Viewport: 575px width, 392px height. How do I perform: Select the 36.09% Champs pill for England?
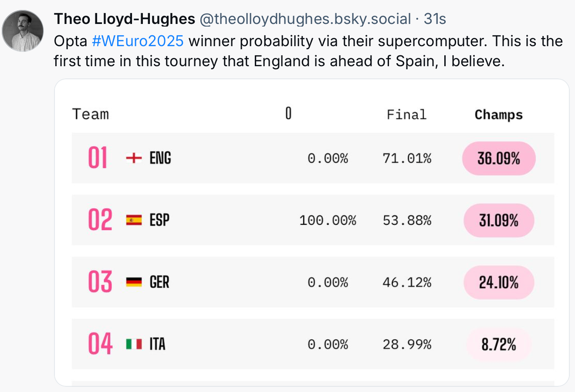(x=499, y=159)
